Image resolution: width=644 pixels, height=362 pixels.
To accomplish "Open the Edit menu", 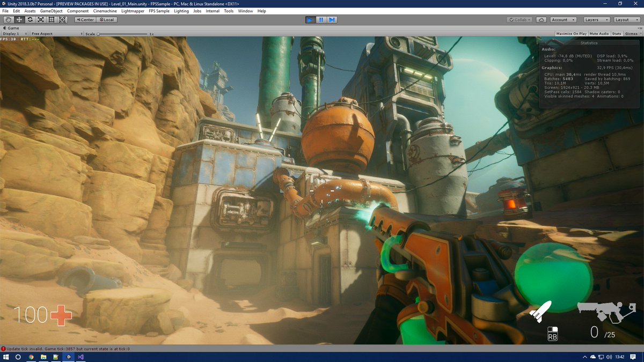I will pyautogui.click(x=17, y=11).
